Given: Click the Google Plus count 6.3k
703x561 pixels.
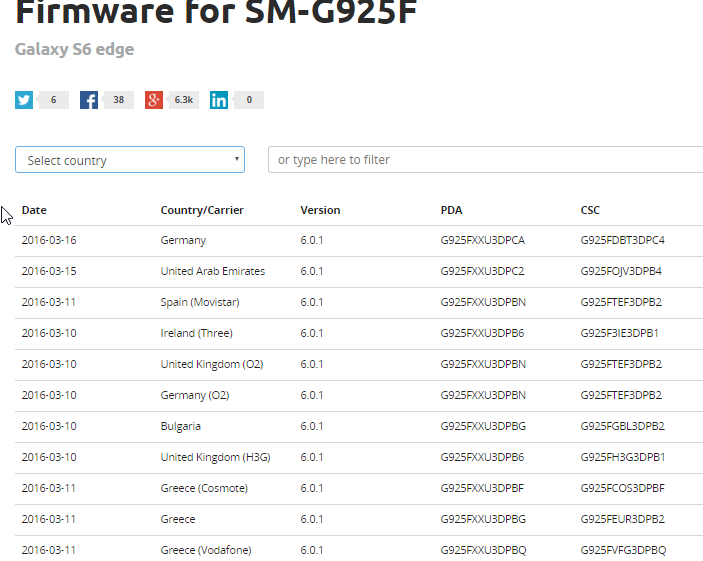Looking at the screenshot, I should 183,100.
